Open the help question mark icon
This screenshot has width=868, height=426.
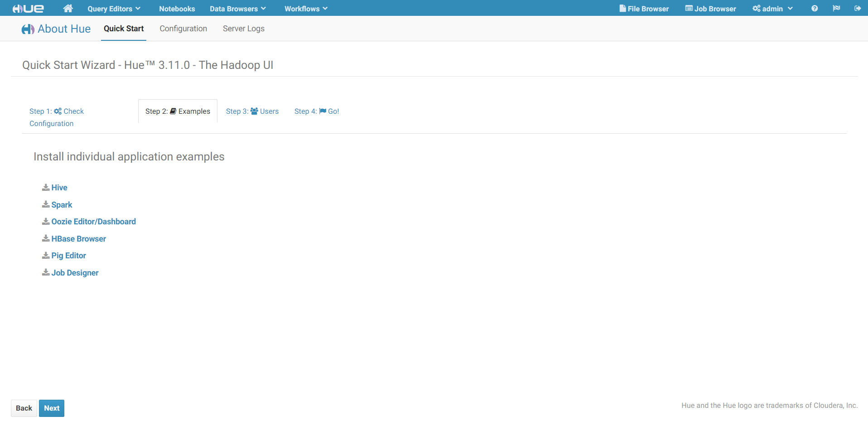pos(815,9)
